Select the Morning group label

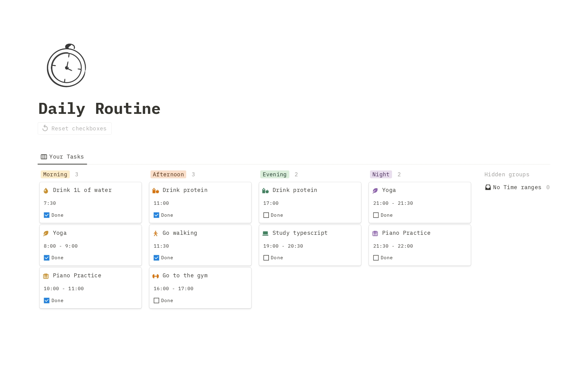pyautogui.click(x=55, y=174)
